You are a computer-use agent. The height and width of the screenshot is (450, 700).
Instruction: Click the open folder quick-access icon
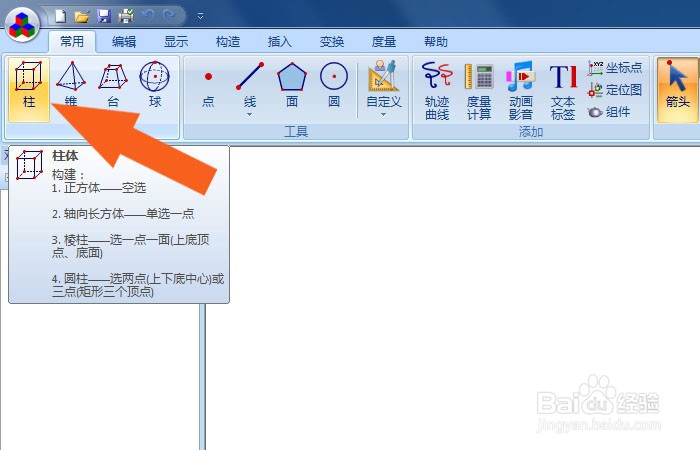click(x=82, y=17)
